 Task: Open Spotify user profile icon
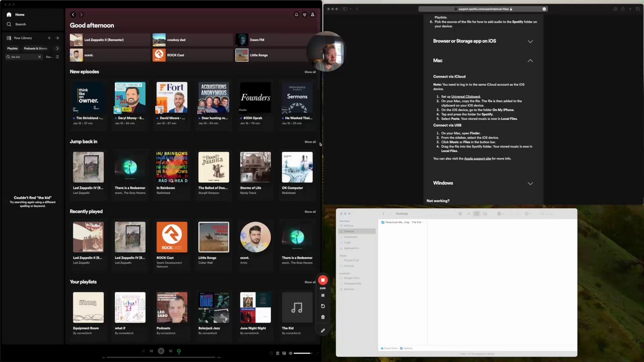click(312, 15)
